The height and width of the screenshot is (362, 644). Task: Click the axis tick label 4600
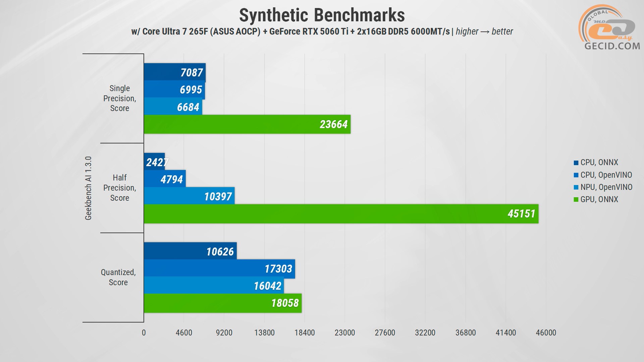click(184, 333)
